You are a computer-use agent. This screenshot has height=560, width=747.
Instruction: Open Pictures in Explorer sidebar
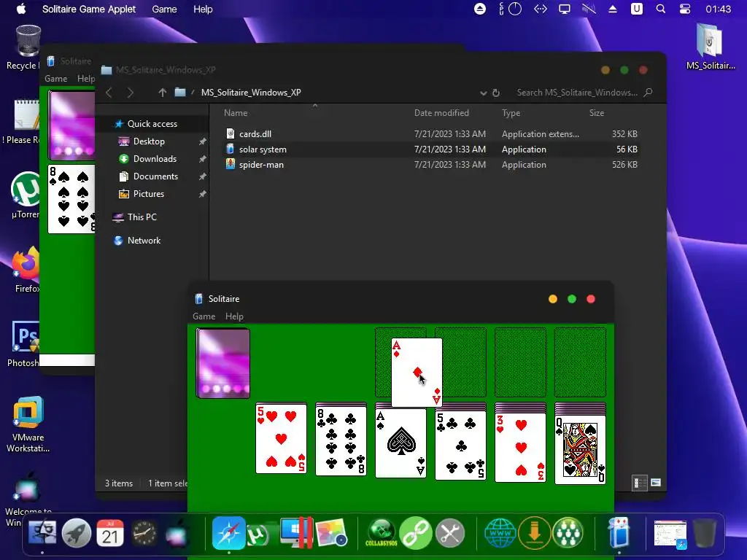pos(149,194)
